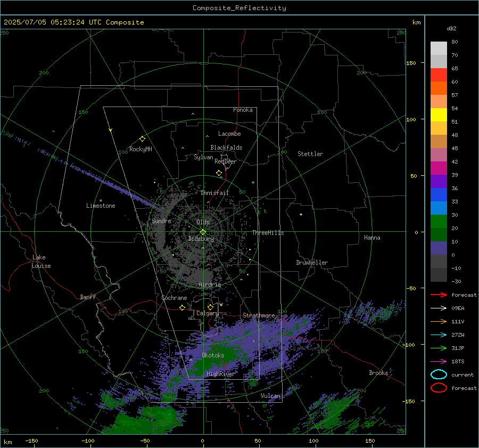Click the Calgary city label
Screen dimensions: 479x448
pos(208,313)
